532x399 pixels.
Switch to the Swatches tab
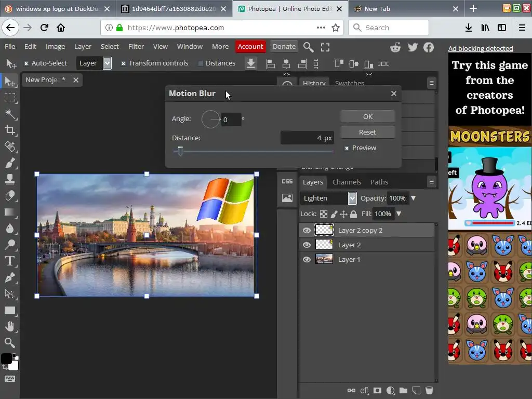click(350, 83)
